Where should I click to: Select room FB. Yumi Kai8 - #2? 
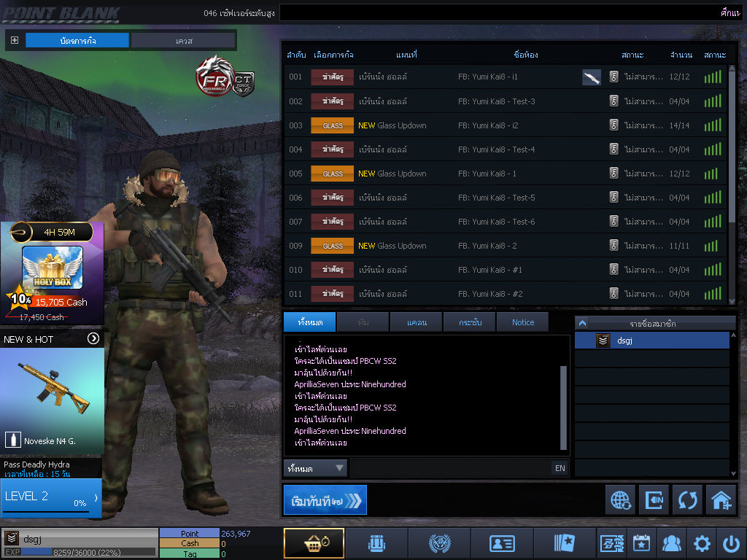(x=506, y=293)
